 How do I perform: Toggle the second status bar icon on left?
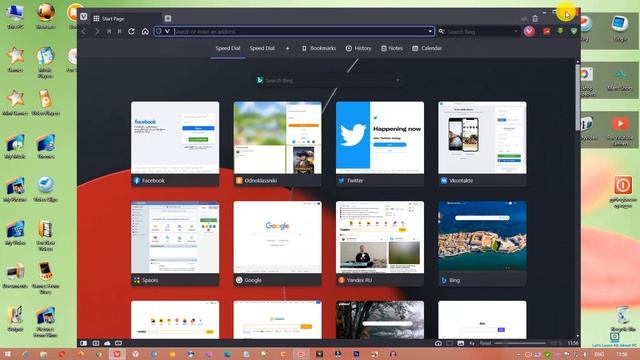pyautogui.click(x=96, y=343)
